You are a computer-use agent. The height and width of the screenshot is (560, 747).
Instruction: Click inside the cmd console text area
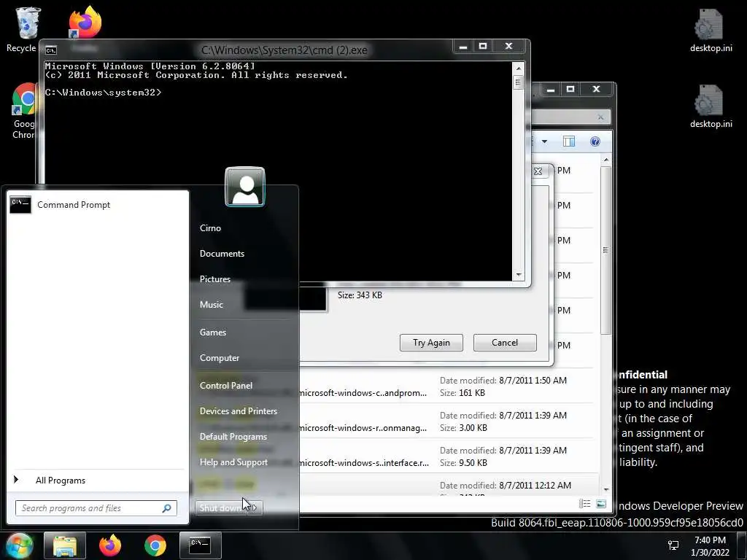click(278, 171)
